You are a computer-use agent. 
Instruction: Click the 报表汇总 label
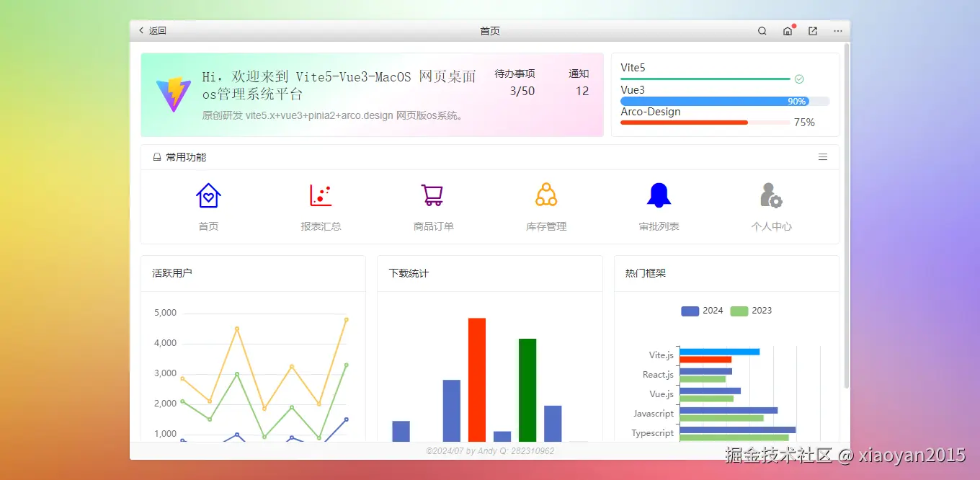coord(321,226)
